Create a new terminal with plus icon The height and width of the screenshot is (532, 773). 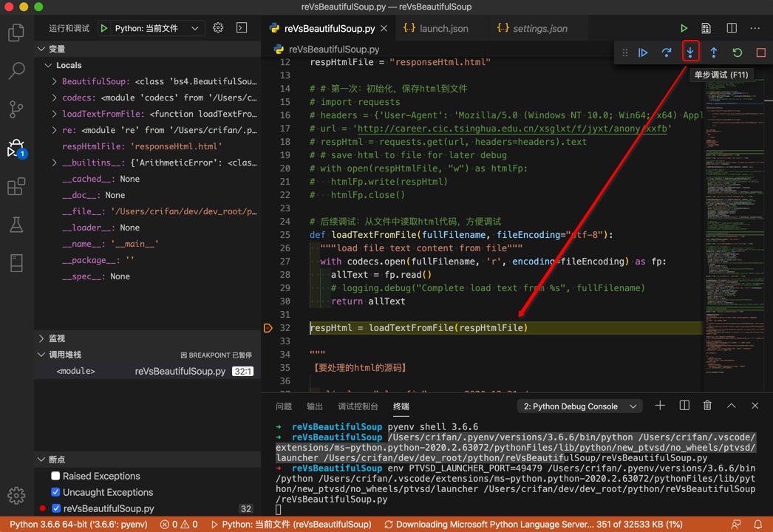click(x=660, y=406)
